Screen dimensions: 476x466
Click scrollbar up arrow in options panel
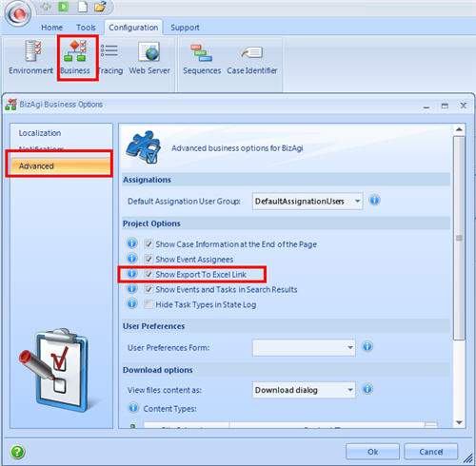coord(459,129)
